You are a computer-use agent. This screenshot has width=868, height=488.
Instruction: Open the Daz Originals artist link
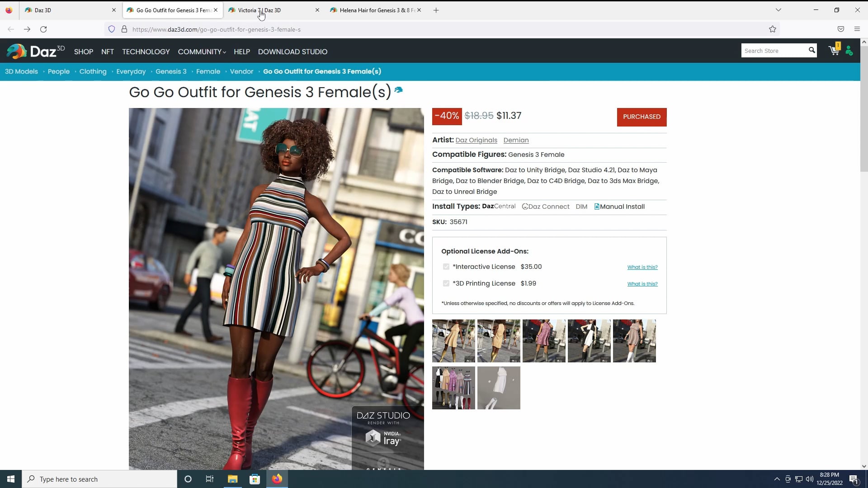[476, 140]
